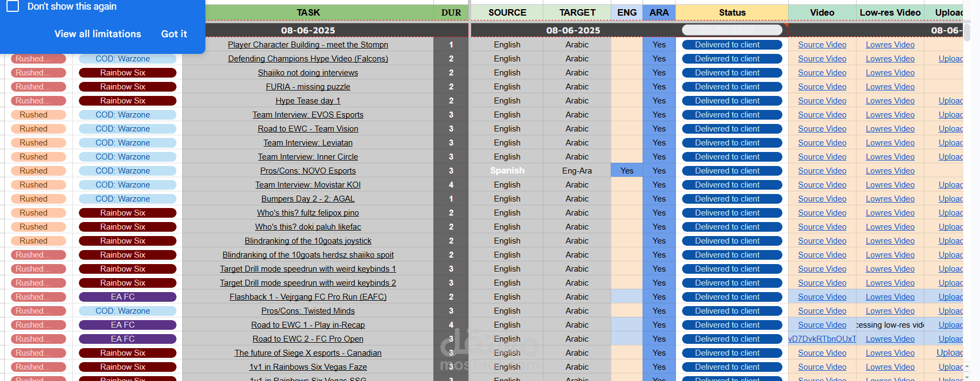This screenshot has width=980, height=381.
Task: Open the COD: Warzone chip for Pros/Cons: Twisted Minds
Action: 128,311
